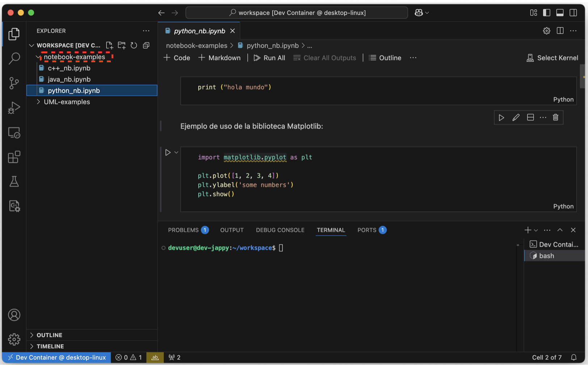This screenshot has height=365, width=588.
Task: Open the Manage gear in activity bar
Action: pos(14,339)
